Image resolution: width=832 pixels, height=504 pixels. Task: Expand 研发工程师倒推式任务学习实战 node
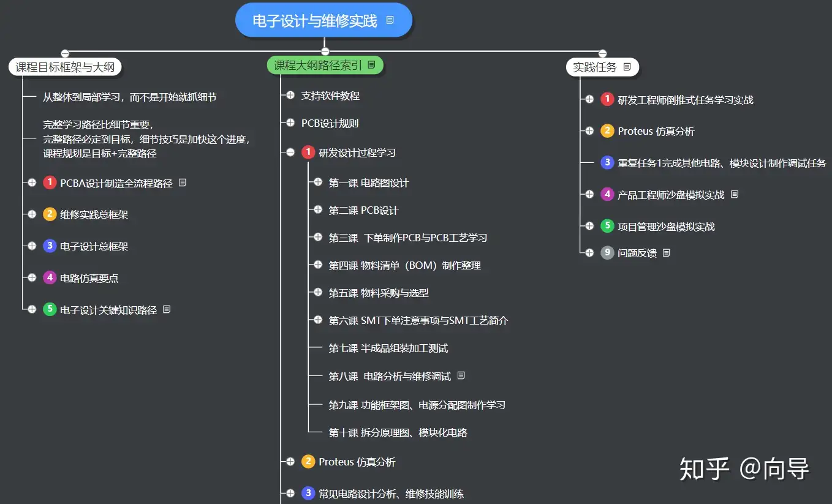(589, 99)
